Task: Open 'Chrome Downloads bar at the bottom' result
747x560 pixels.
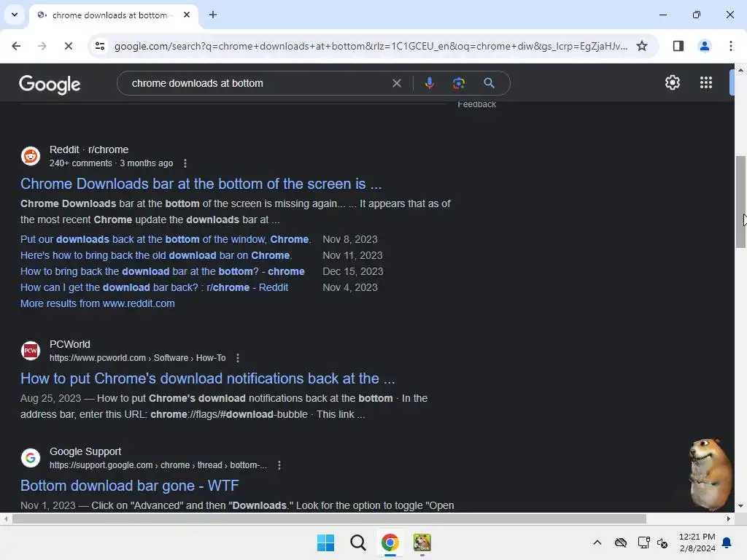Action: click(x=201, y=184)
